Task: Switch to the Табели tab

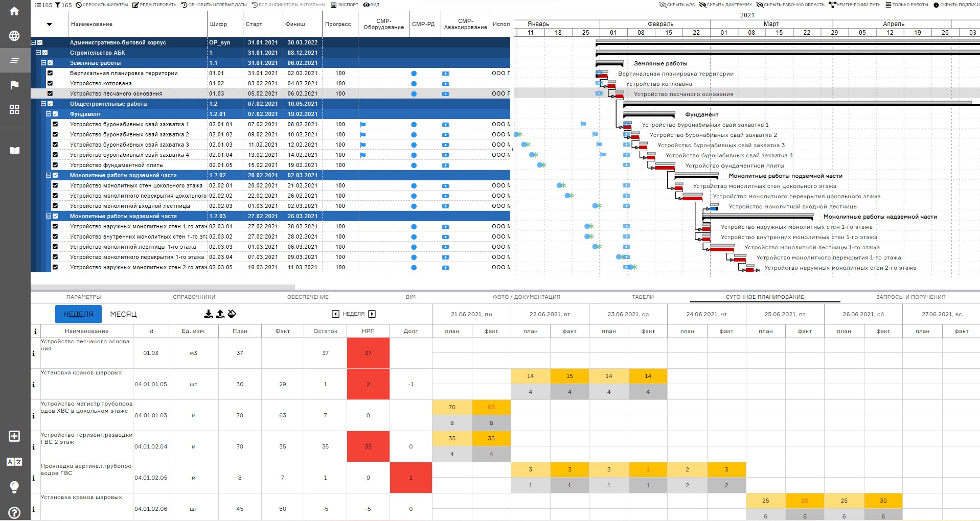Action: 643,297
